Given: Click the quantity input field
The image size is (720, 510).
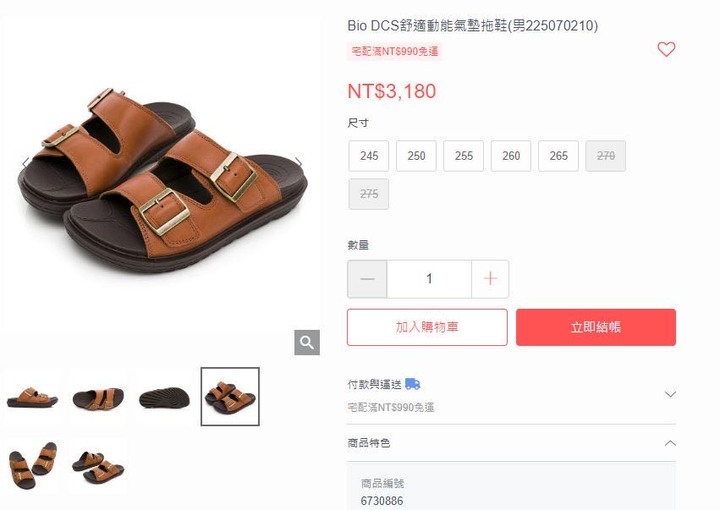Looking at the screenshot, I should (429, 279).
